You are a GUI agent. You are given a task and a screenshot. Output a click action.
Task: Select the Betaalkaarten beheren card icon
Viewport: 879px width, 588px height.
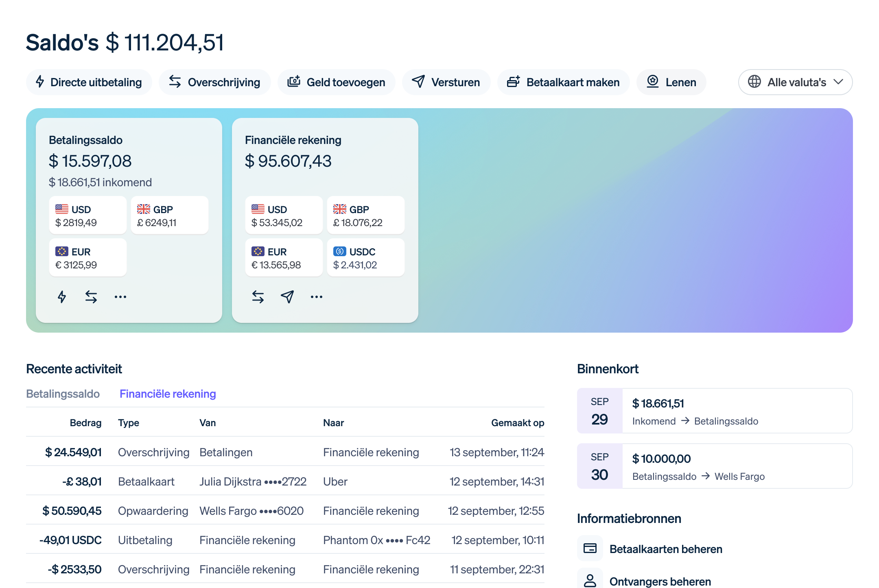[x=590, y=549]
